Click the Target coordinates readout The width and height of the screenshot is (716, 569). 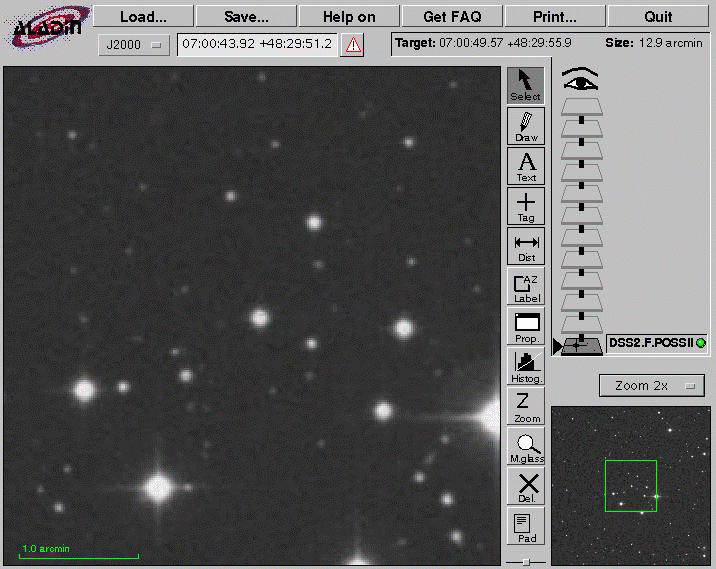pos(483,43)
